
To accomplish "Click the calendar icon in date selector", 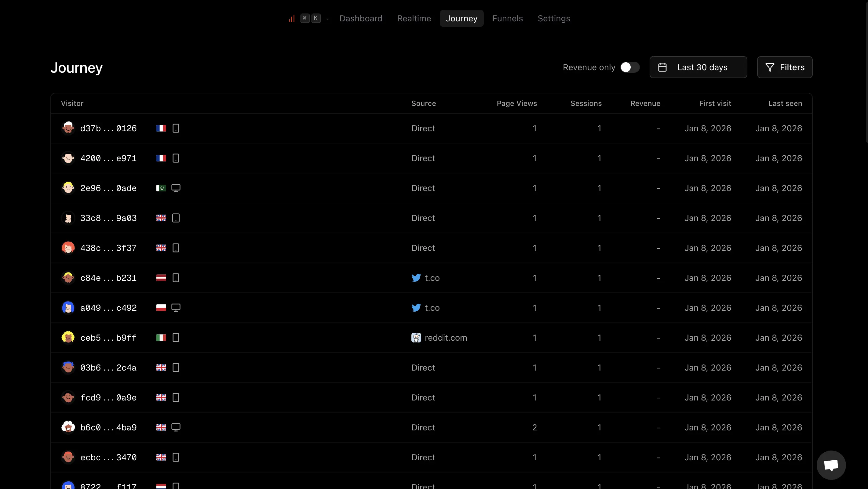I will pos(662,67).
